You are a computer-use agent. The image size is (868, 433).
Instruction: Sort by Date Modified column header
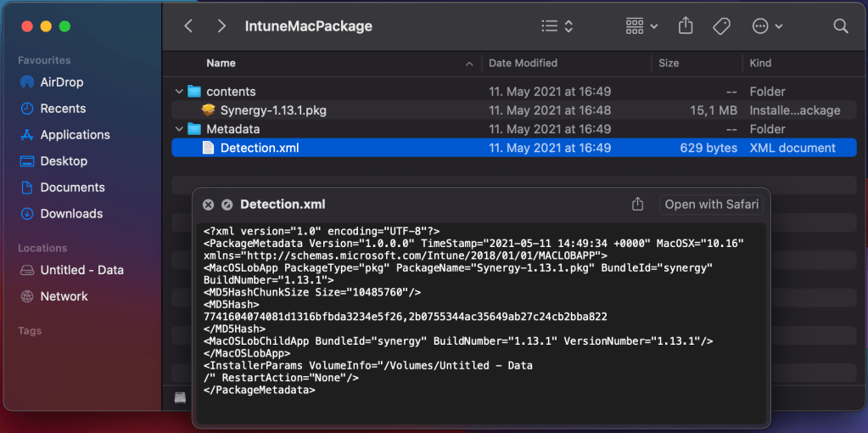523,63
